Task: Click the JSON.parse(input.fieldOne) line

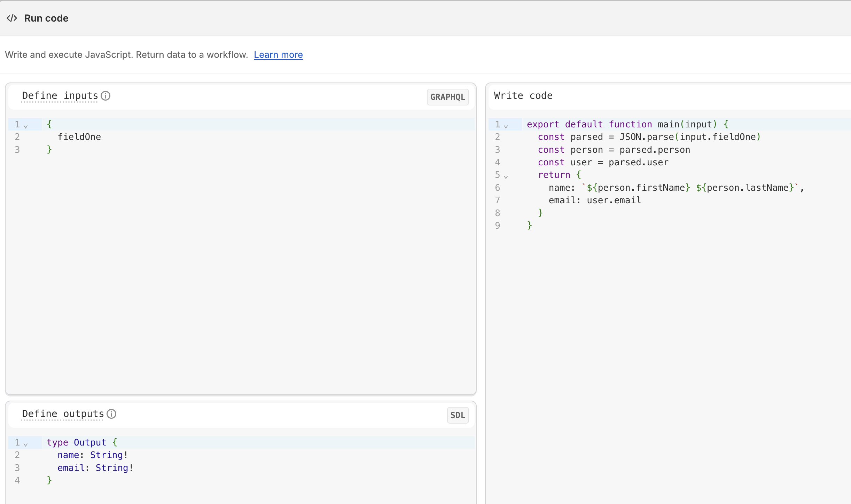Action: pyautogui.click(x=649, y=137)
